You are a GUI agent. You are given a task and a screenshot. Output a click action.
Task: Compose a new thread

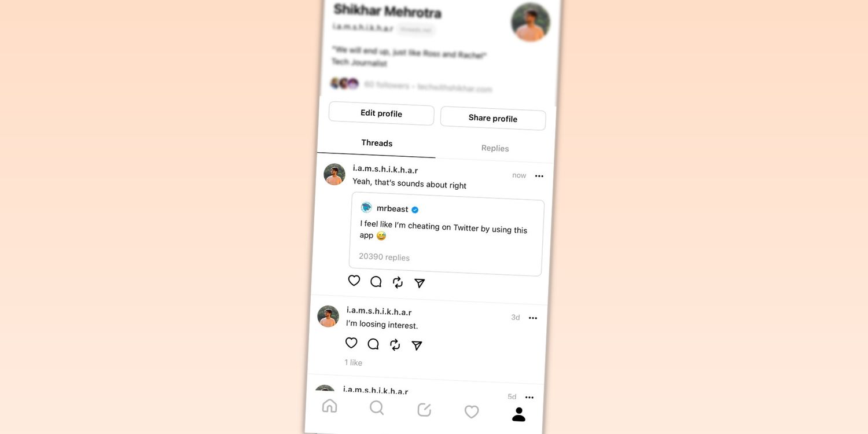tap(424, 410)
